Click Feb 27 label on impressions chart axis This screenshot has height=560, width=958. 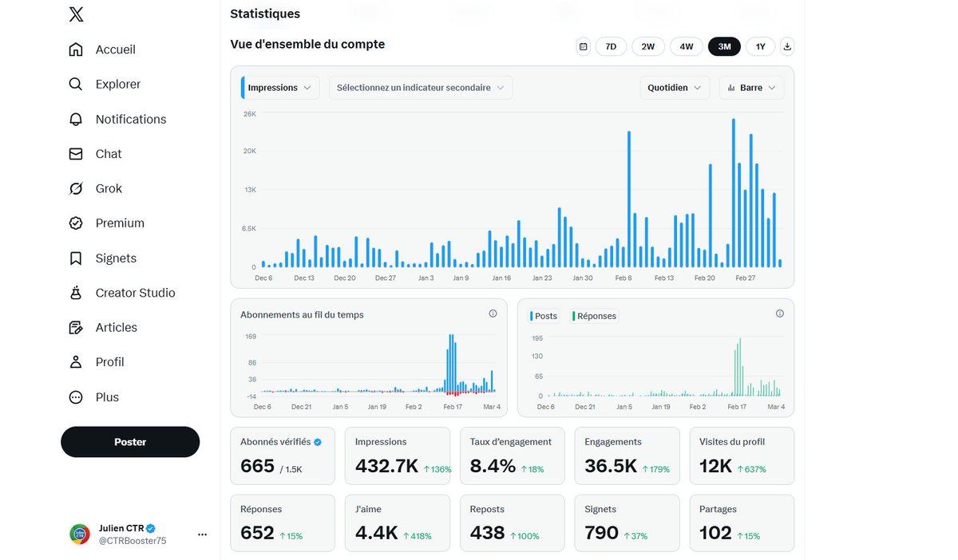pos(745,278)
